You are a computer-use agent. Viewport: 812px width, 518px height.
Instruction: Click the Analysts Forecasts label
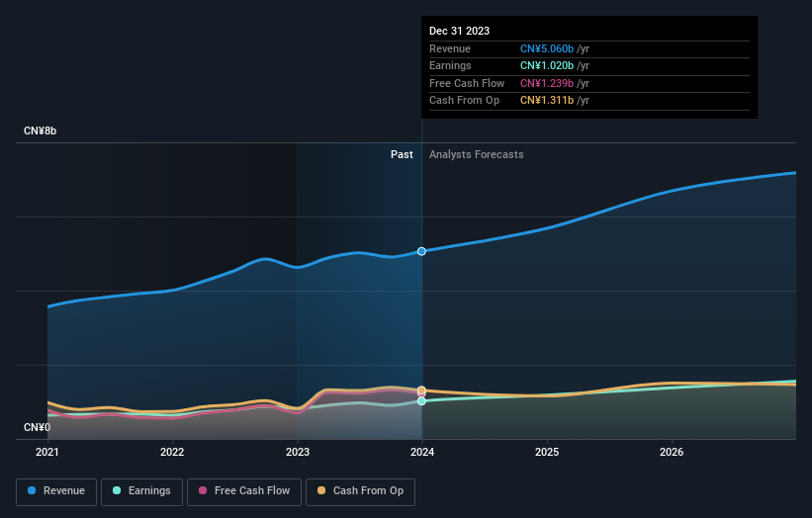[477, 155]
